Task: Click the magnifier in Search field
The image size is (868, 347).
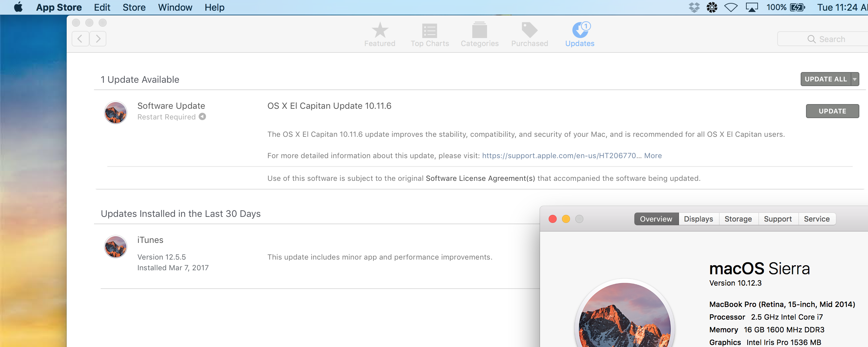Action: (812, 39)
